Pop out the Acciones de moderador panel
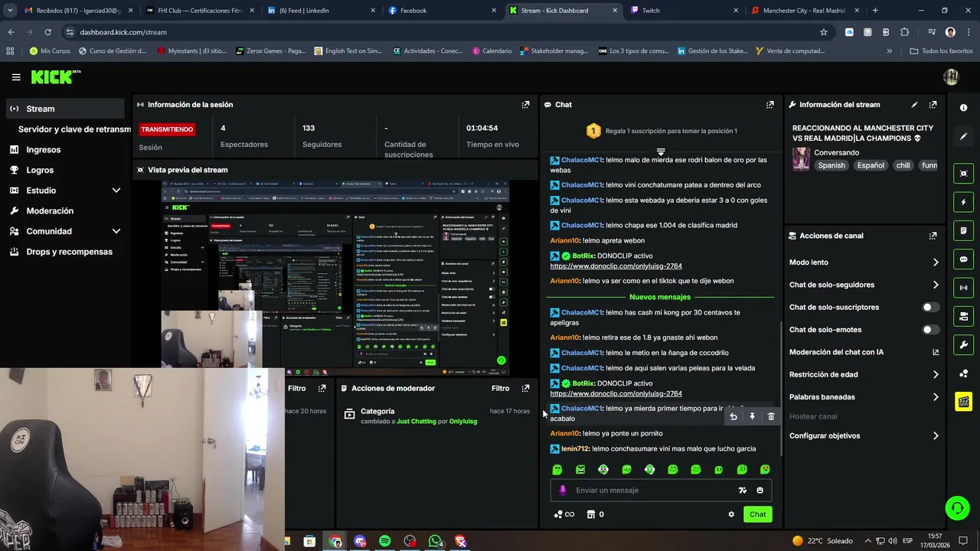Image resolution: width=980 pixels, height=551 pixels. pyautogui.click(x=525, y=388)
